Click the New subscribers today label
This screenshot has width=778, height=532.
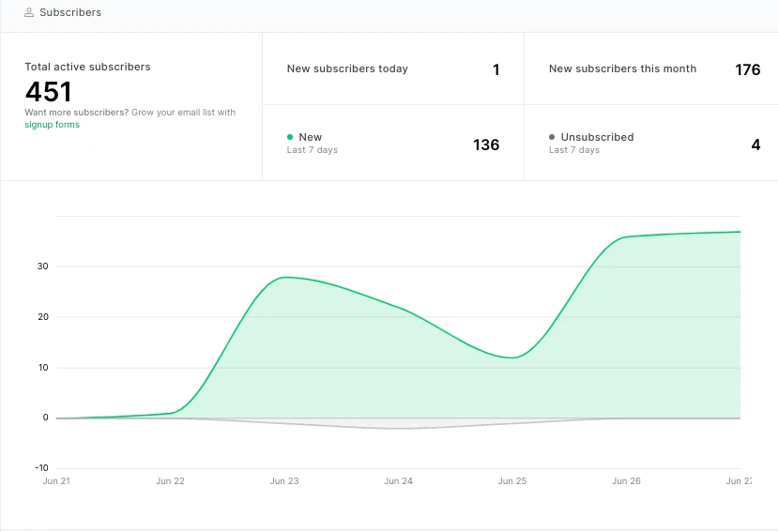347,68
